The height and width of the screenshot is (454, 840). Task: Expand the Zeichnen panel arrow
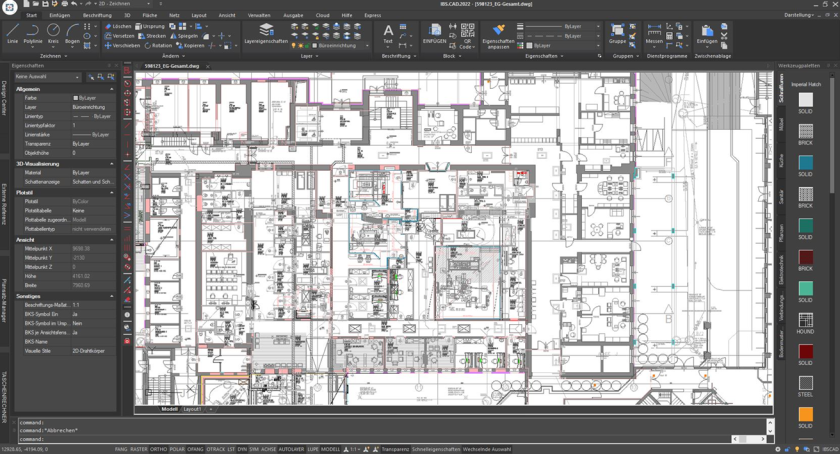[x=66, y=56]
